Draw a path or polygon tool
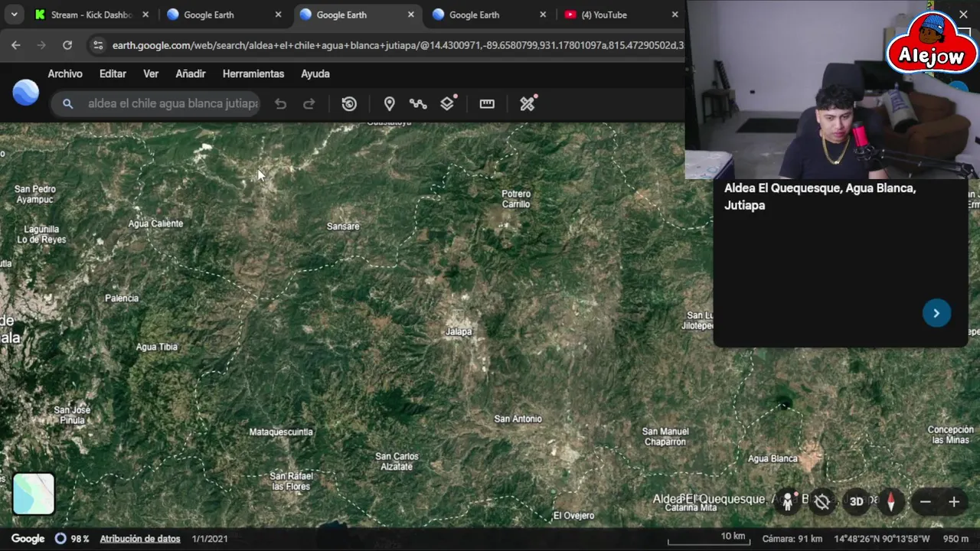Screen dimensions: 980x551 point(417,104)
